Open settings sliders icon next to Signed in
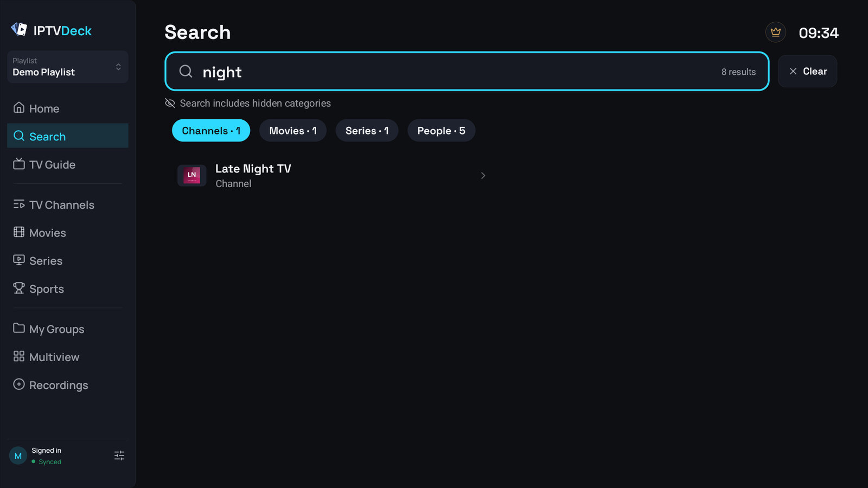Viewport: 868px width, 488px height. 119,455
